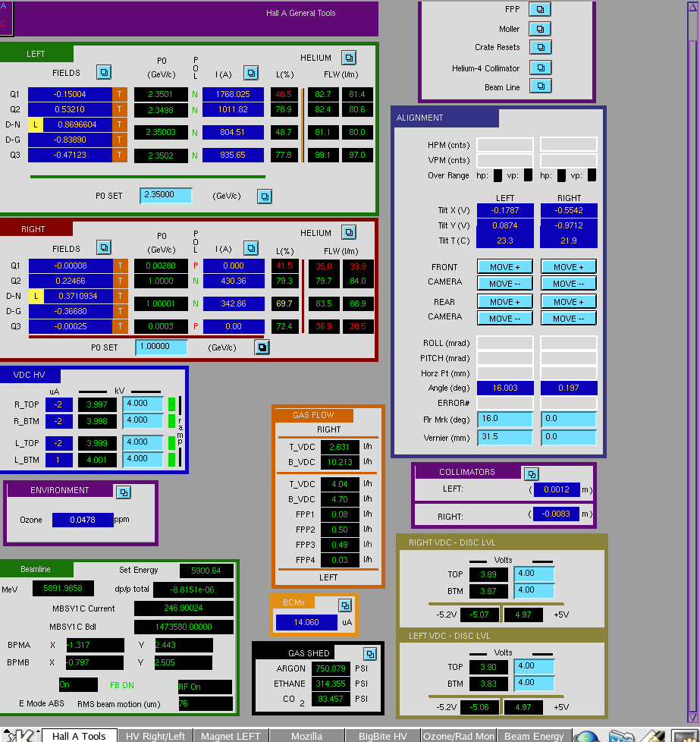The image size is (700, 742).
Task: Edit R_TOP kV setpoint field 4.000
Action: 143,404
